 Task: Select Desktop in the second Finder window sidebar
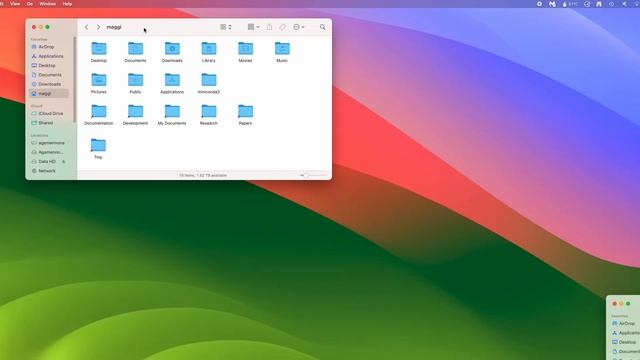pos(624,342)
